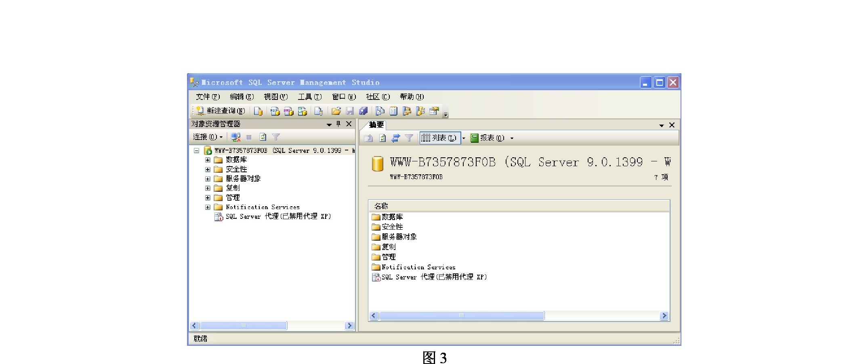
Task: Select 服务器对象 folder in Object Explorer tree
Action: click(x=243, y=179)
